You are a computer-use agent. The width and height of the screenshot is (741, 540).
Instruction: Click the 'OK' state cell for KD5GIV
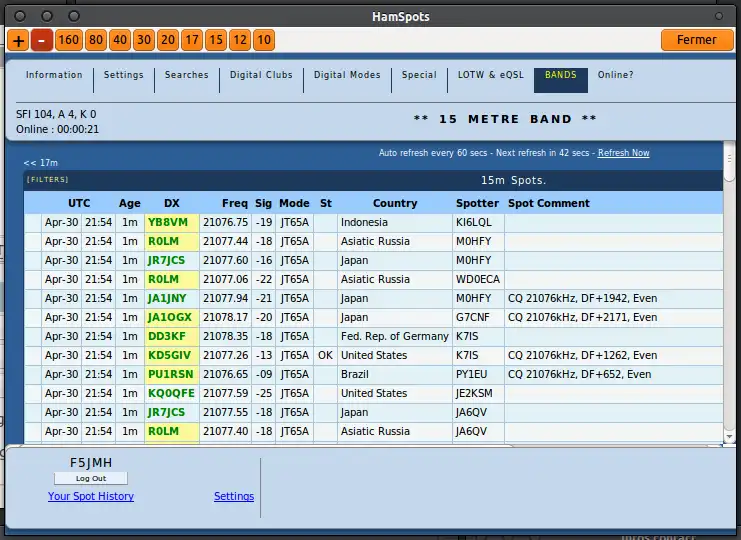[x=325, y=355]
